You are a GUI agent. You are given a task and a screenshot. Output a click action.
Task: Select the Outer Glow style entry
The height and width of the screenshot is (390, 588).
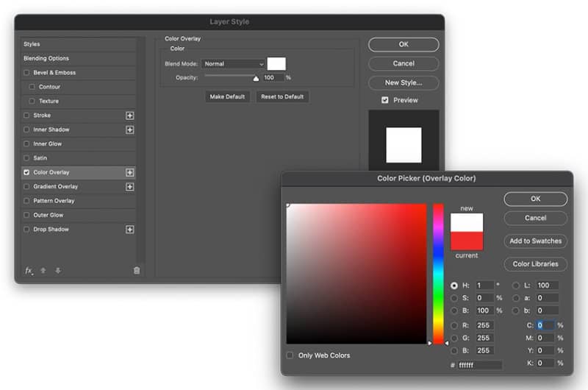[x=79, y=215]
